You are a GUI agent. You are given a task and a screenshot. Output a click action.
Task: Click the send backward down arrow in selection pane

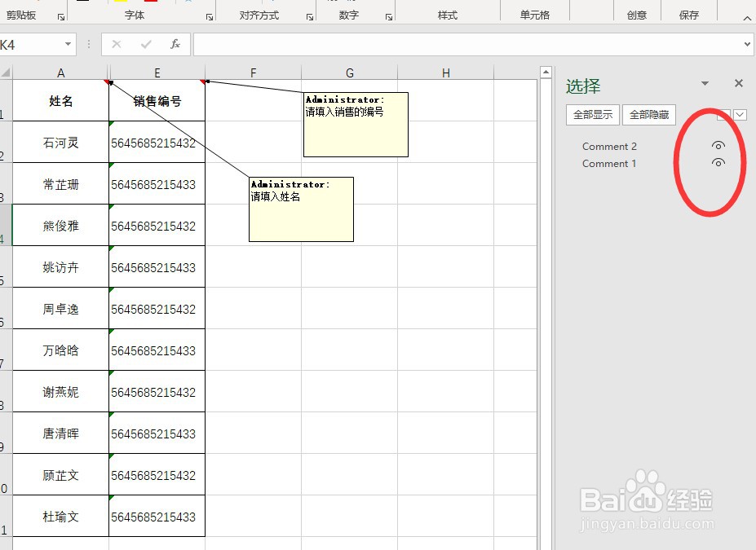pos(741,115)
